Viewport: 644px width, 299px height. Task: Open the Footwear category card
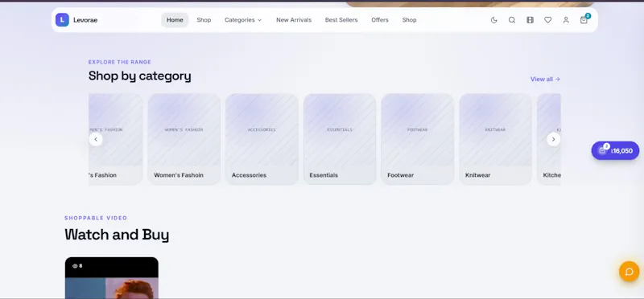417,139
